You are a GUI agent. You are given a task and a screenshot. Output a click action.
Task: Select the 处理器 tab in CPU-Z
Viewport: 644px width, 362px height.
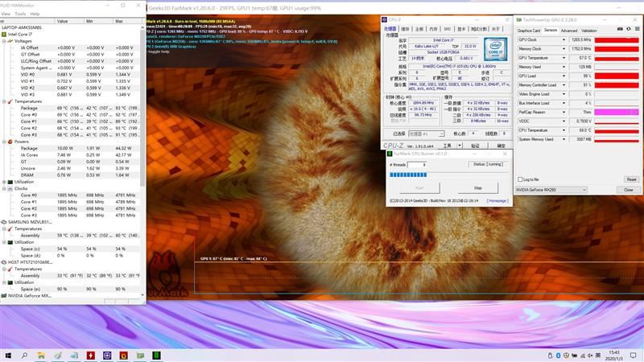pos(390,29)
